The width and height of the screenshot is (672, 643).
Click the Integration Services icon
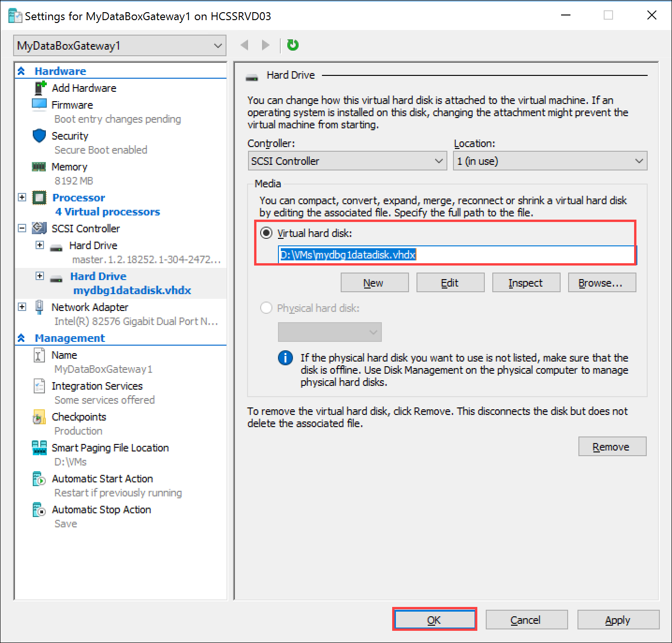(x=39, y=386)
